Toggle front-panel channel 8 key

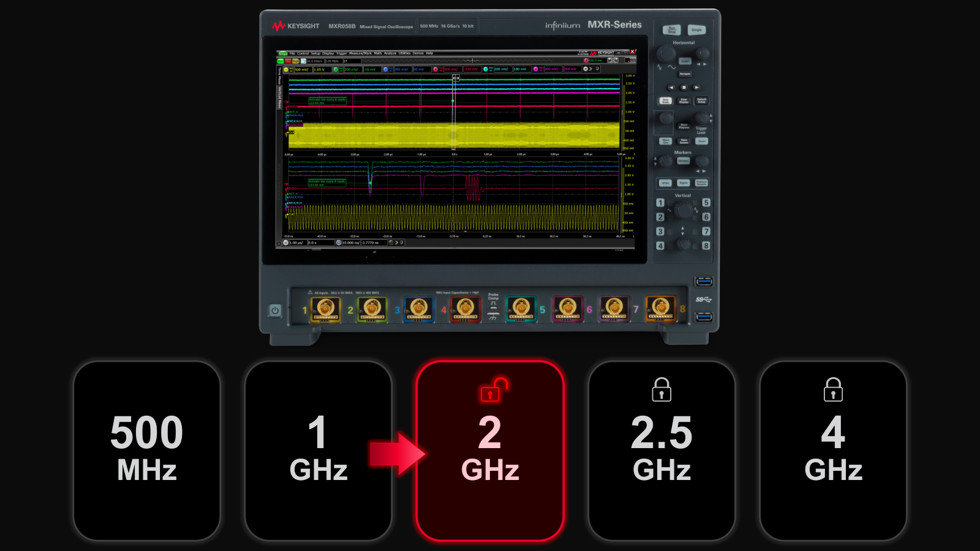coord(706,246)
